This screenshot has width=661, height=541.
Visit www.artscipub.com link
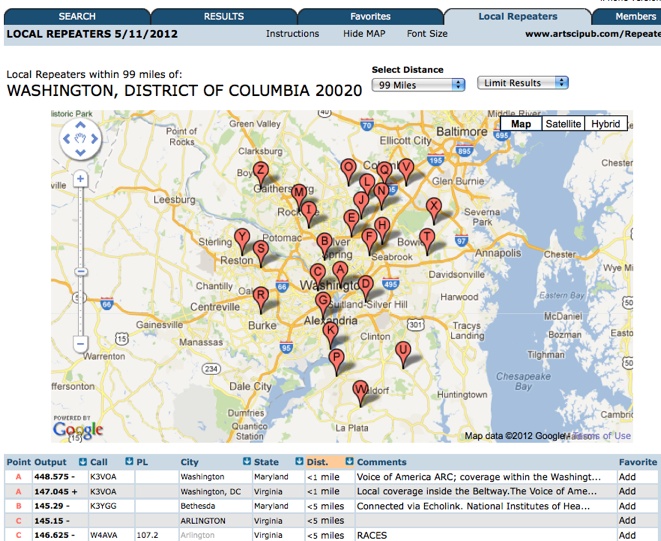pyautogui.click(x=593, y=34)
